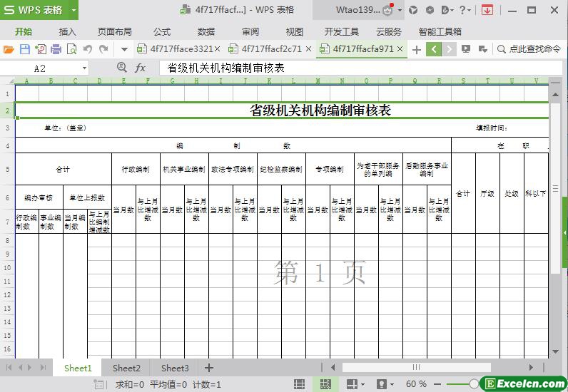Jump to the first sheet navigation arrow

pyautogui.click(x=9, y=368)
